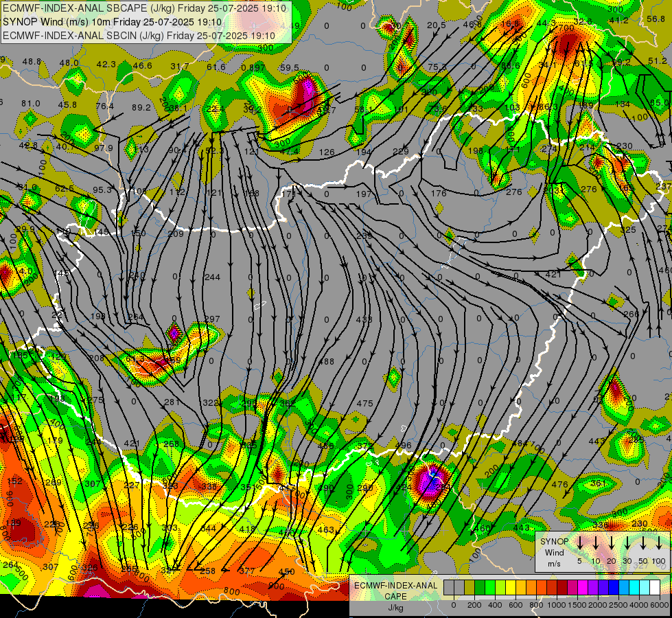This screenshot has width=672, height=618.
Task: Click the 'SYNOP' label in wind legend
Action: (554, 542)
